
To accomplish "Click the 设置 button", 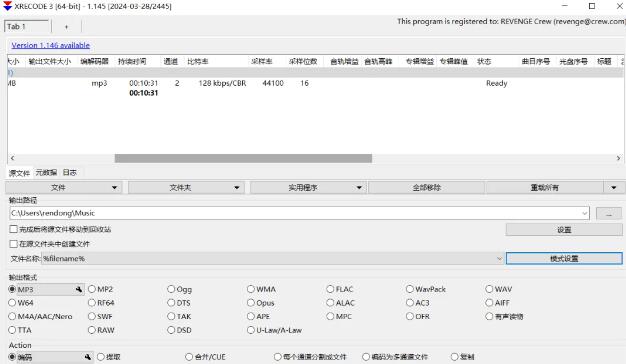I will [564, 230].
